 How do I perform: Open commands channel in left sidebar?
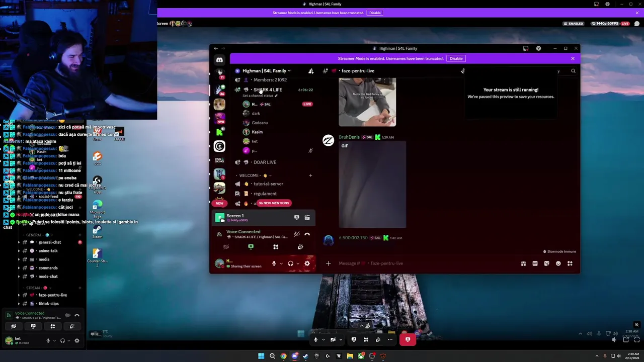pos(48,268)
